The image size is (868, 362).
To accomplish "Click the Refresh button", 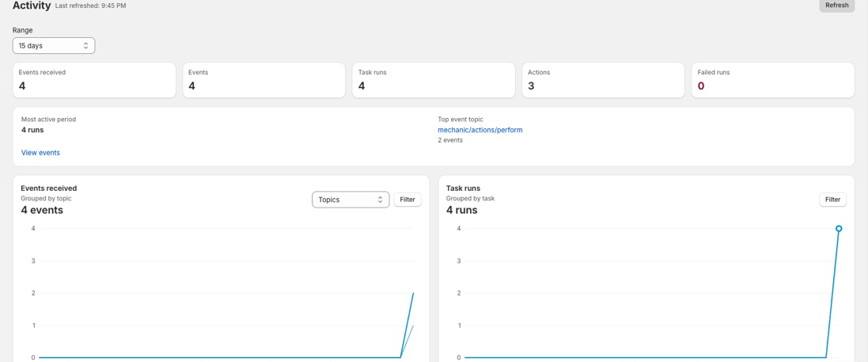I will [836, 6].
